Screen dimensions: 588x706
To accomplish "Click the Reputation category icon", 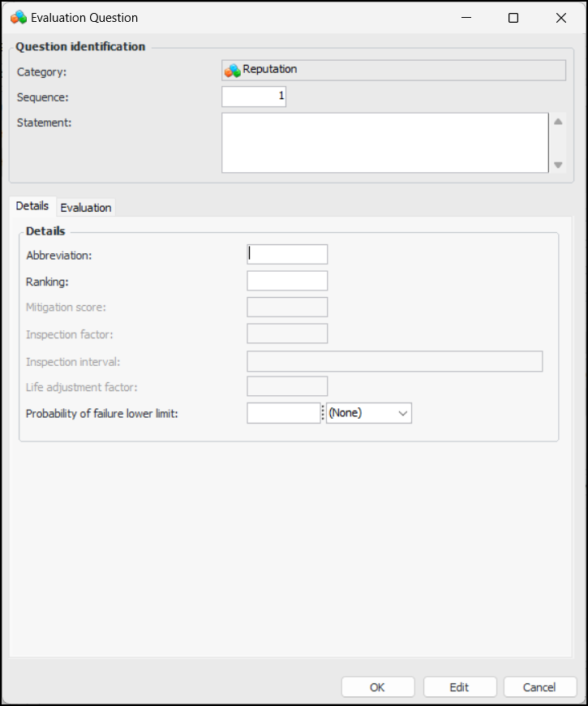I will (233, 71).
